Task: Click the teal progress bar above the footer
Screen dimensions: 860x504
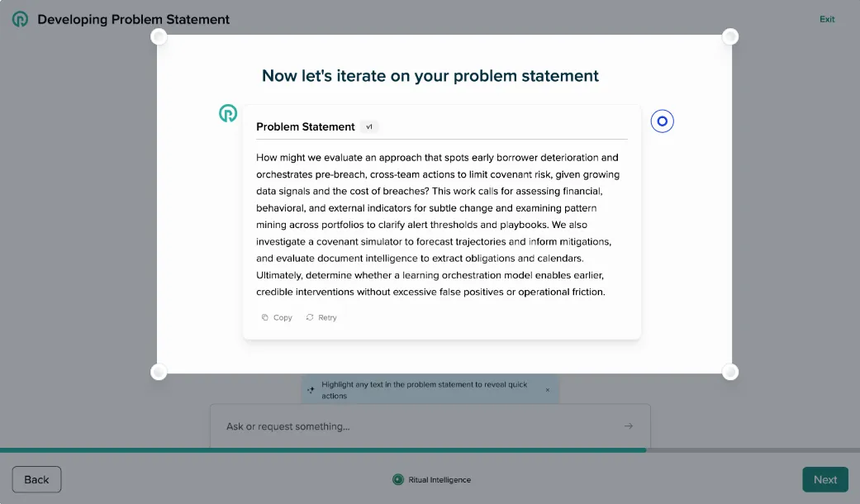Action: pyautogui.click(x=322, y=450)
